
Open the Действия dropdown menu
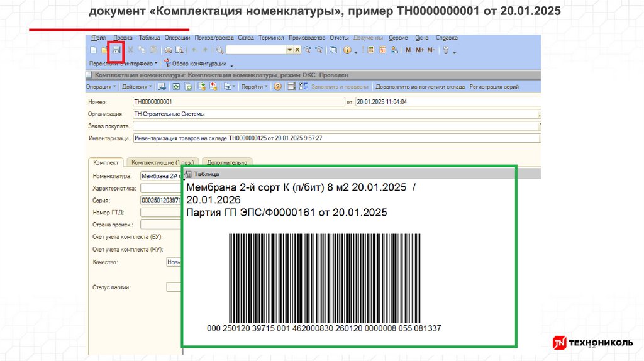tap(136, 87)
